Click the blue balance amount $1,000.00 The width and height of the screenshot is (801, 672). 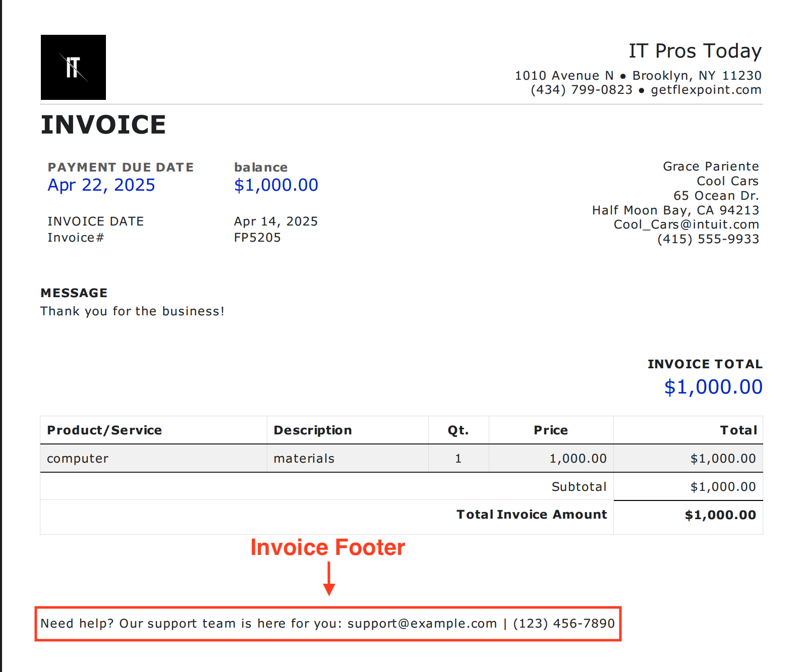[276, 185]
